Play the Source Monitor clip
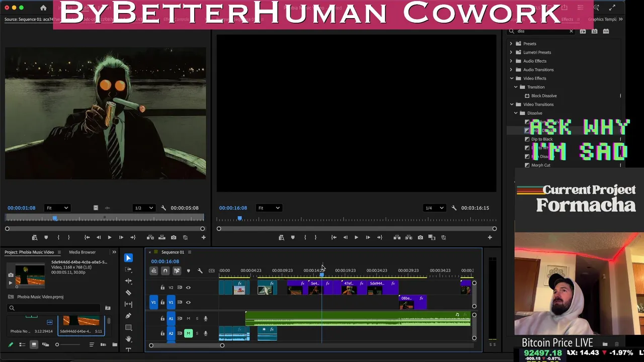The image size is (644, 362). click(x=109, y=237)
